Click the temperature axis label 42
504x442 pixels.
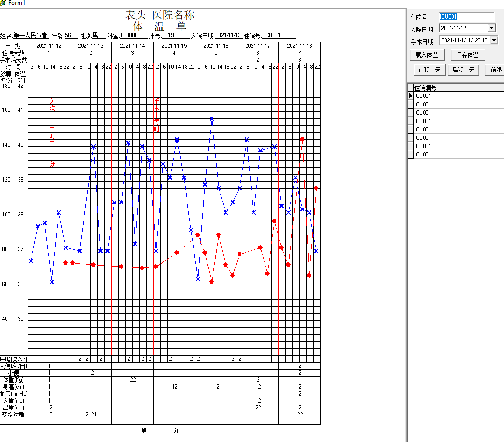[20, 86]
